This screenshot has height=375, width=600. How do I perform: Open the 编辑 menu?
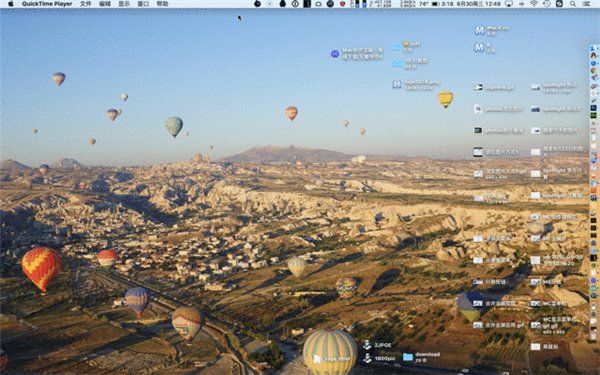coord(104,4)
